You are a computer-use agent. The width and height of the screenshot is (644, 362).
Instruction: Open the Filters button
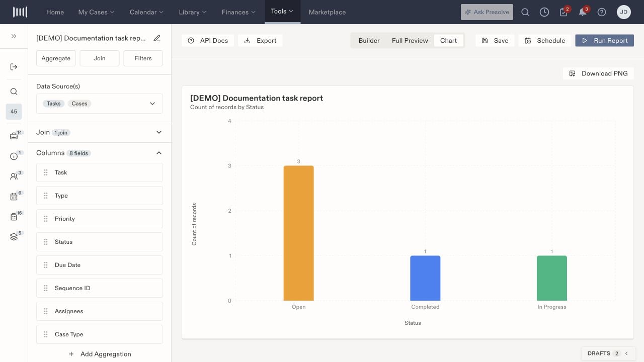[x=143, y=58]
